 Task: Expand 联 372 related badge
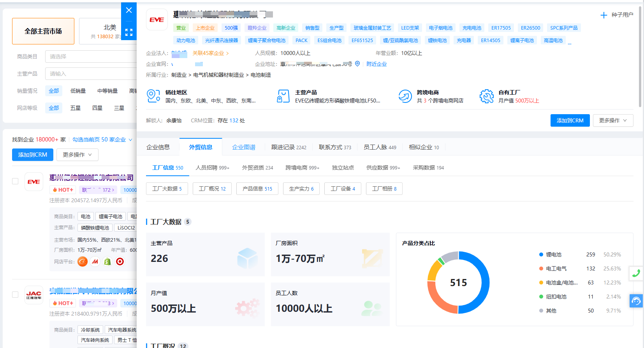click(98, 190)
